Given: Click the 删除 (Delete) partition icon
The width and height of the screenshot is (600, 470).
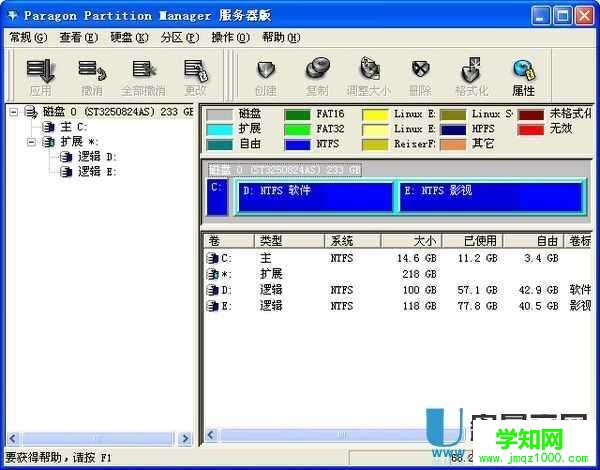Looking at the screenshot, I should pyautogui.click(x=421, y=69).
